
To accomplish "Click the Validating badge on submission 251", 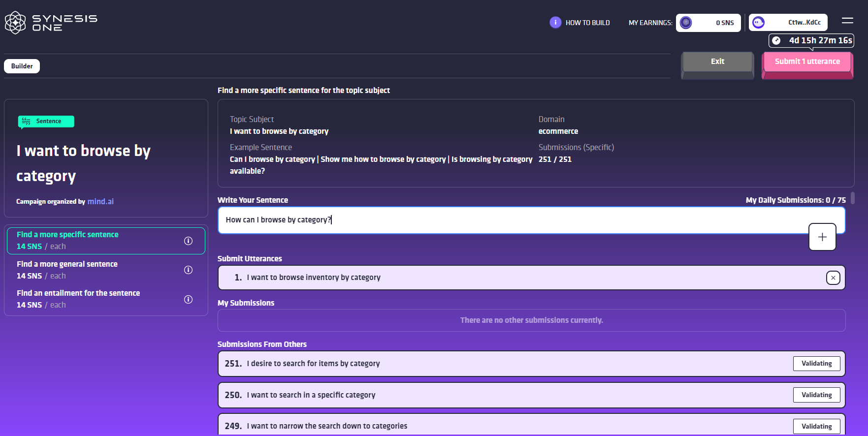I will pyautogui.click(x=816, y=364).
